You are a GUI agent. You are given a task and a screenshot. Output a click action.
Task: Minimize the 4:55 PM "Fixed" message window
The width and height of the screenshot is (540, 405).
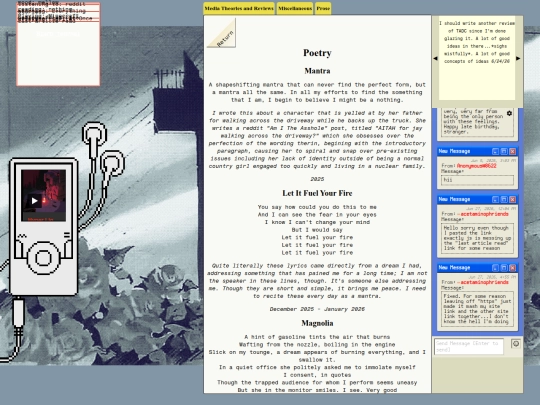click(x=495, y=268)
